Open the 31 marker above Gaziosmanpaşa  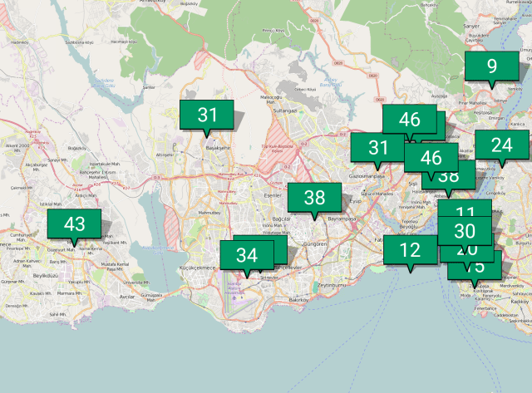click(378, 148)
